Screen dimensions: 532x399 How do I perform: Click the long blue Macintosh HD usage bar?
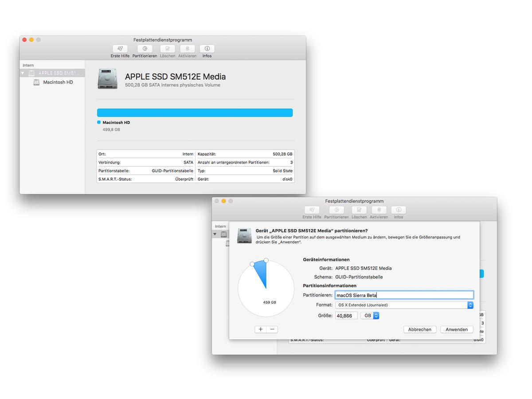coord(195,113)
